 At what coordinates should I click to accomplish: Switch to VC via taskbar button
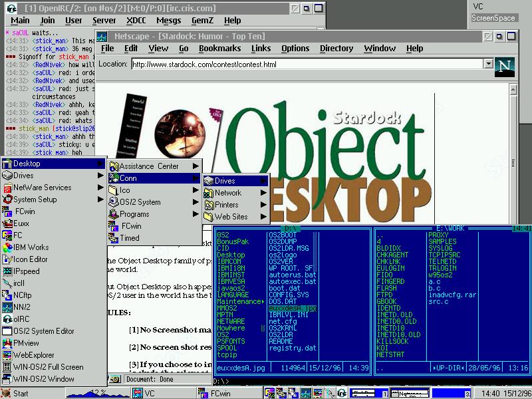tap(162, 394)
